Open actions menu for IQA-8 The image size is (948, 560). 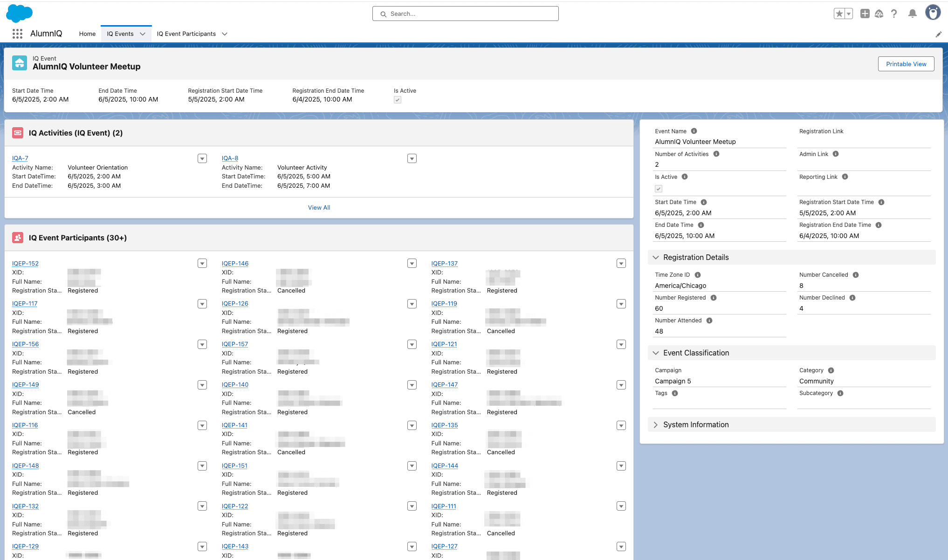coord(412,158)
